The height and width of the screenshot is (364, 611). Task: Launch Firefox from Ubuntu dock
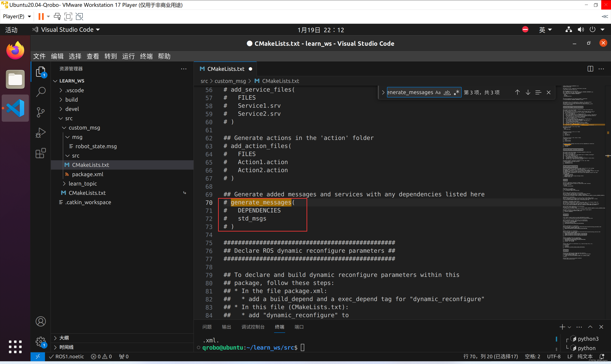tap(15, 50)
